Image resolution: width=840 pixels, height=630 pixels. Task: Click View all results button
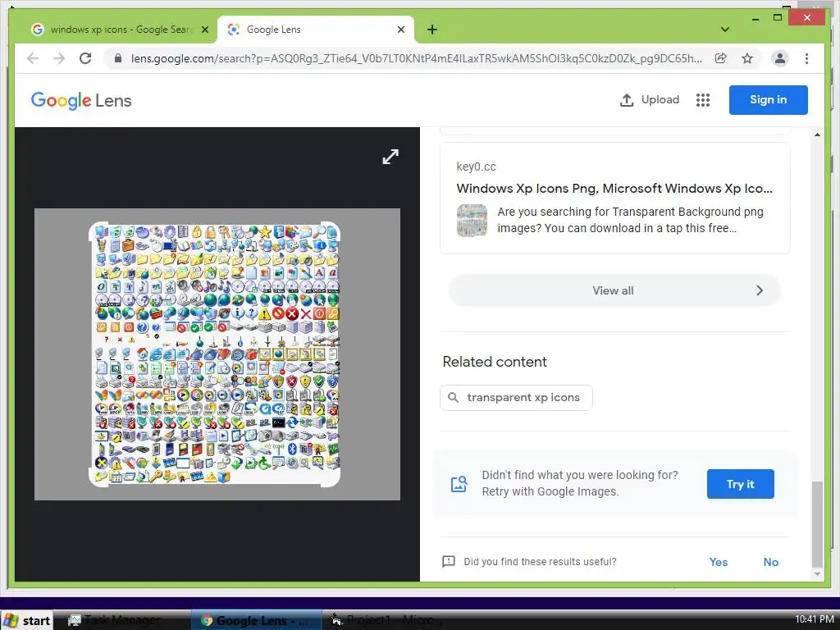pyautogui.click(x=614, y=290)
